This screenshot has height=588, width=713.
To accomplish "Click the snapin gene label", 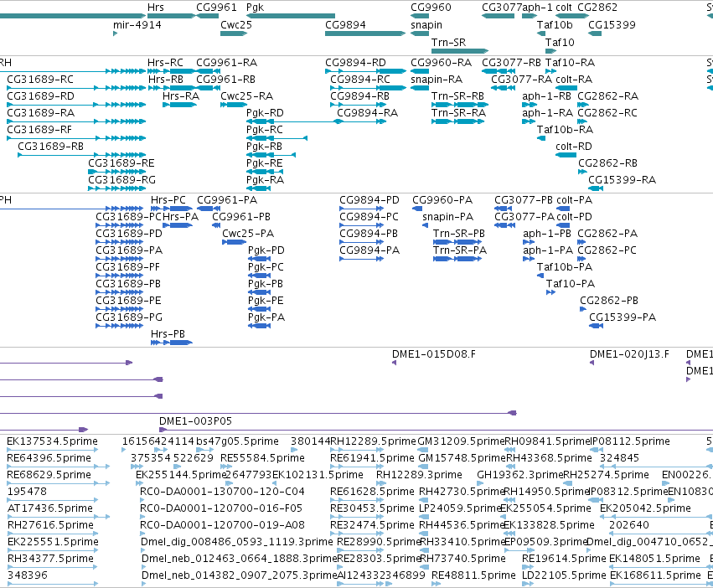I will point(426,25).
